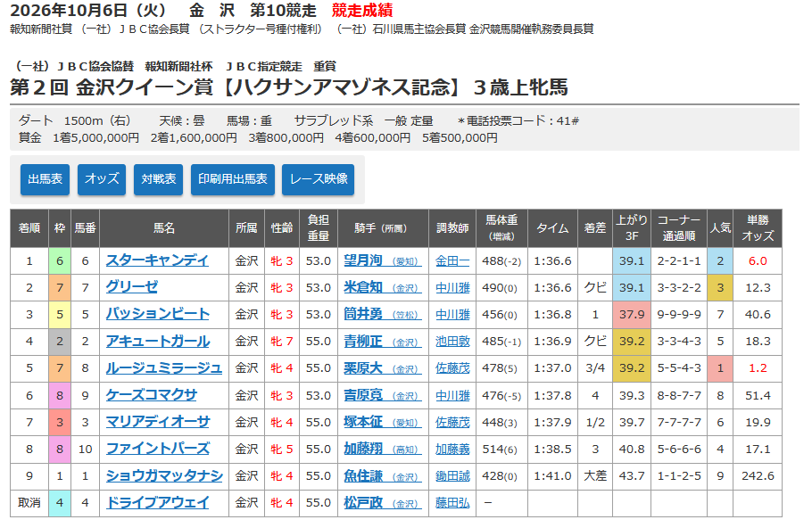The height and width of the screenshot is (528, 812).
Task: Open horse パッションビート link
Action: click(157, 314)
